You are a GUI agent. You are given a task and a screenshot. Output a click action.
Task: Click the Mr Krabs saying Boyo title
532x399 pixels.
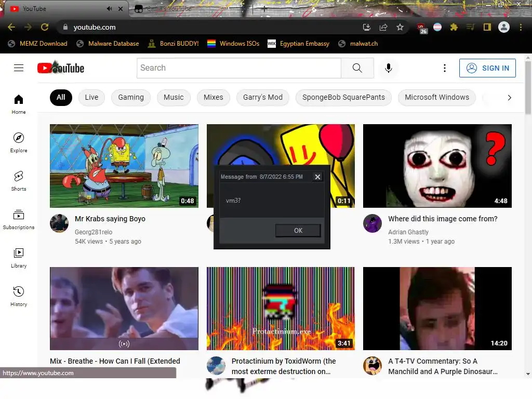pos(110,219)
